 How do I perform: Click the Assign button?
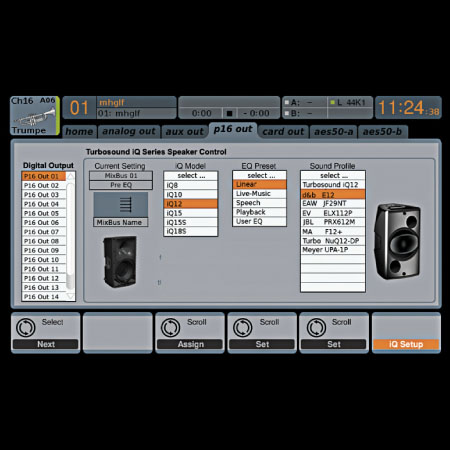[x=190, y=344]
